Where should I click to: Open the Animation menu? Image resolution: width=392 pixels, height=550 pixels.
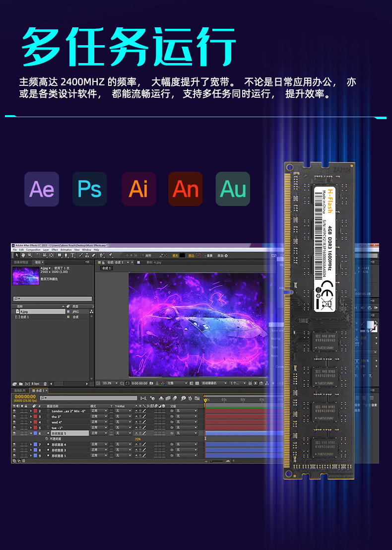pyautogui.click(x=66, y=250)
